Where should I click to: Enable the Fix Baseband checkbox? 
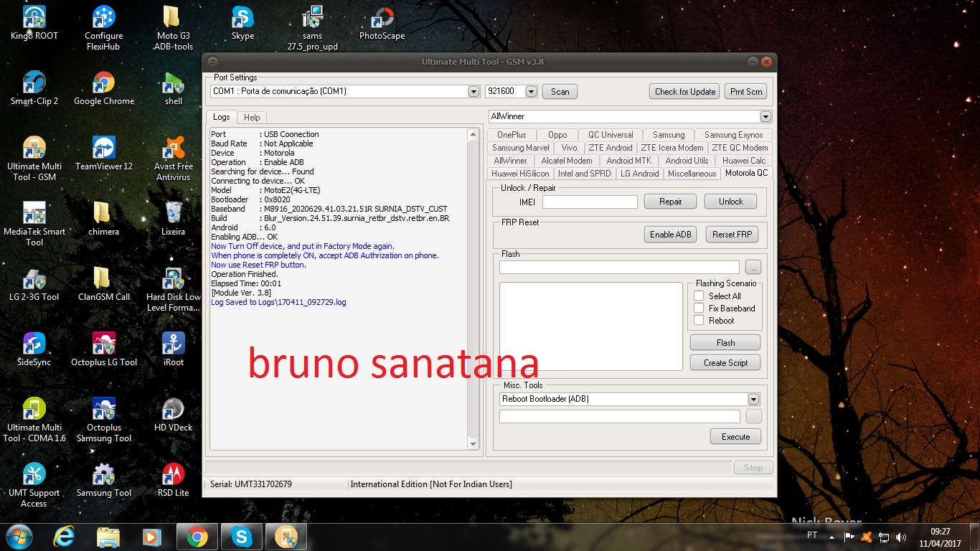point(699,308)
